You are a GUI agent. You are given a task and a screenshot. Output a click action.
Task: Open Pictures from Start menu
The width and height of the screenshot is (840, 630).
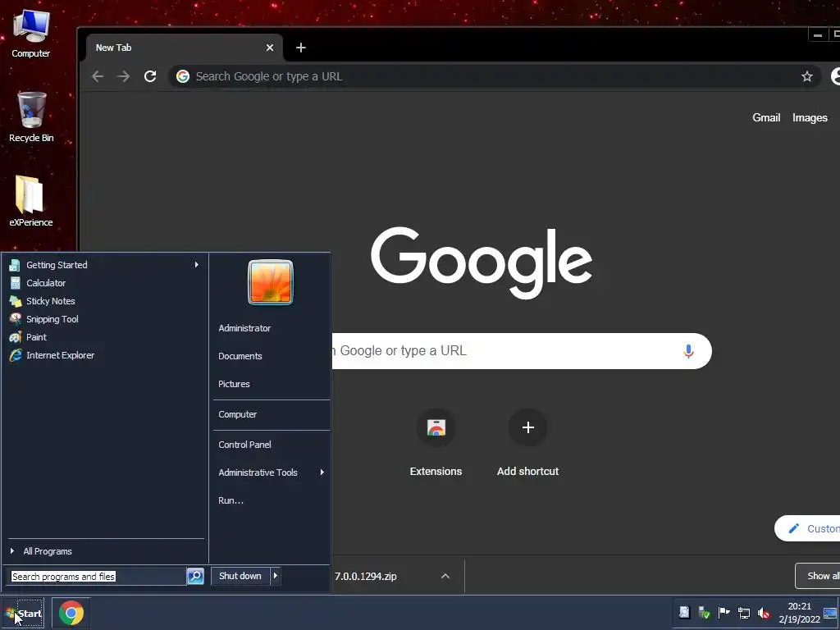coord(234,384)
